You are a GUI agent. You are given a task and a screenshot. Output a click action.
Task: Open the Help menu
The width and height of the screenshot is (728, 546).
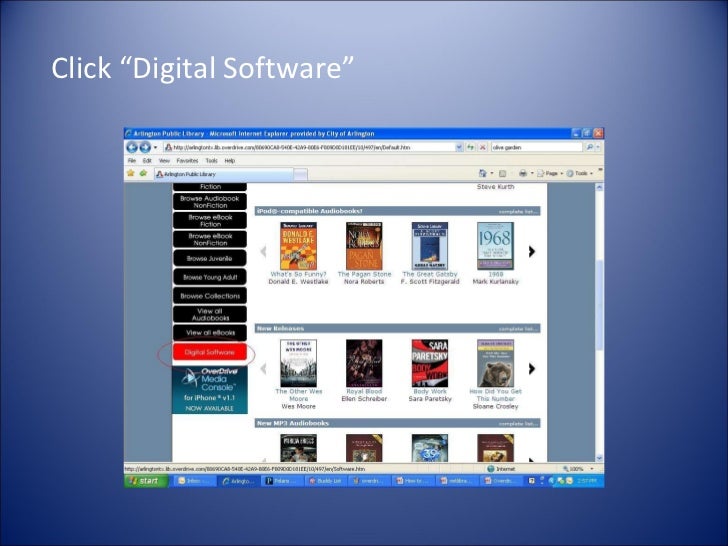coord(230,161)
